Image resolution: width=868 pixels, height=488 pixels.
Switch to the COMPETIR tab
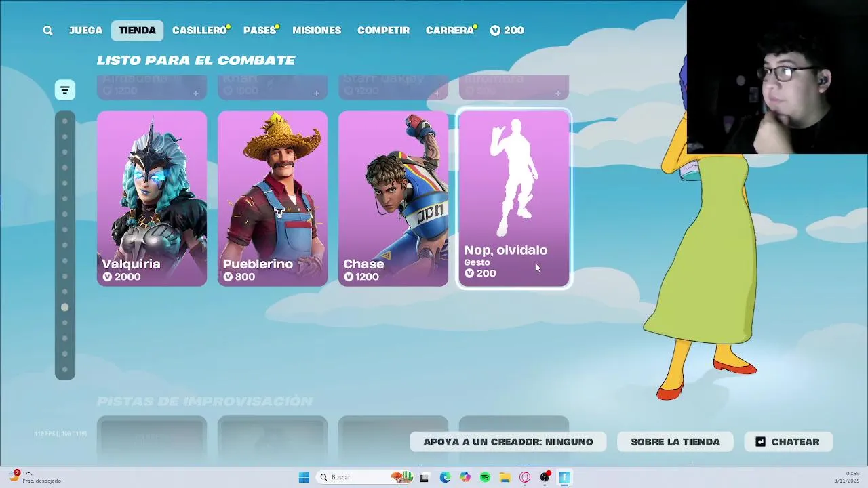(x=383, y=30)
